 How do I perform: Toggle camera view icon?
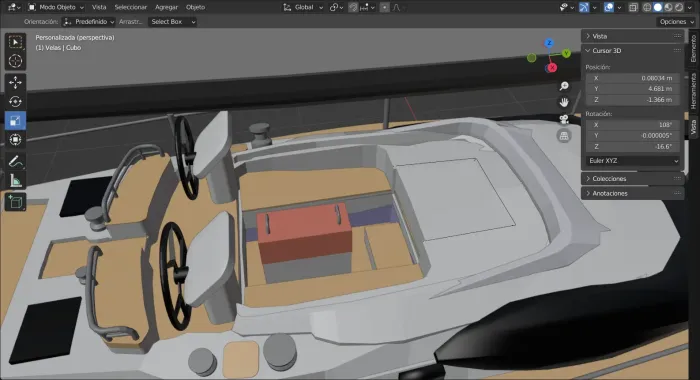[564, 119]
